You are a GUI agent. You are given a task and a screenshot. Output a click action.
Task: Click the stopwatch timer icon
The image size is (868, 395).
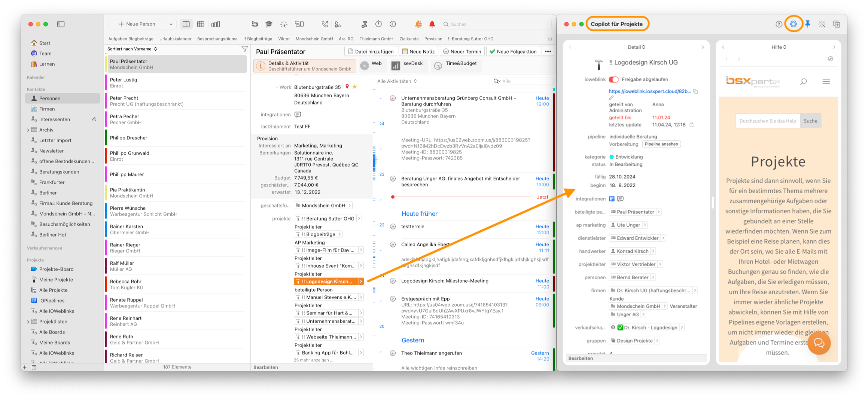379,24
